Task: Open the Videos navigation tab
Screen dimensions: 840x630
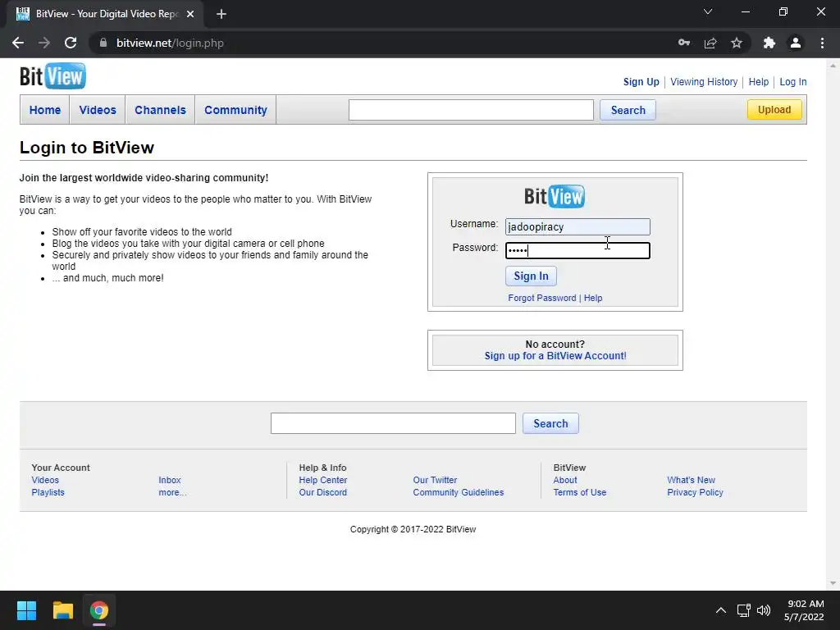Action: [98, 110]
